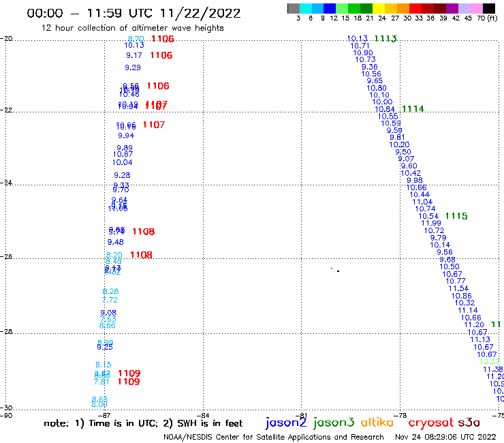Click the wave height value 9.48
This screenshot has width=504, height=443.
[x=116, y=242]
